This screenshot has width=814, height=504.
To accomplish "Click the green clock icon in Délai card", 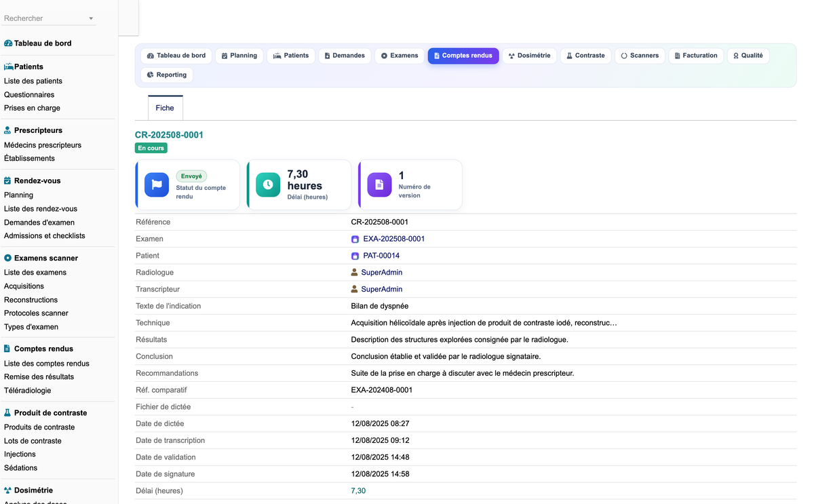I will click(x=268, y=185).
